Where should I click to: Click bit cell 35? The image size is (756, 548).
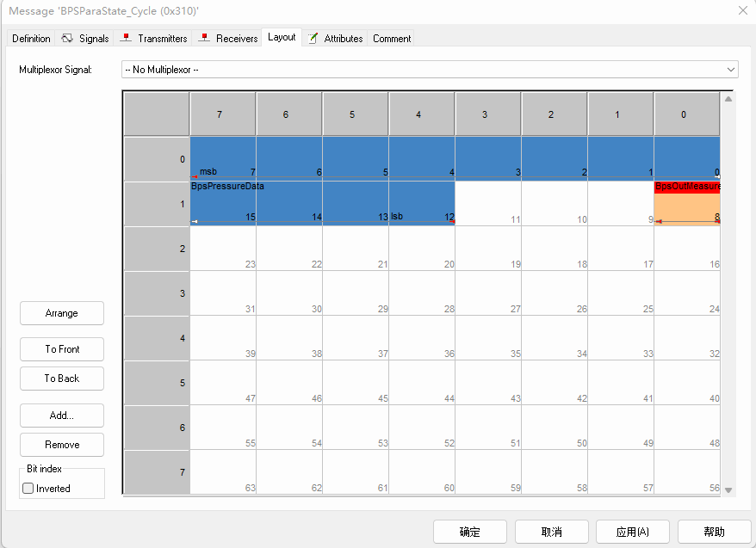tap(488, 338)
